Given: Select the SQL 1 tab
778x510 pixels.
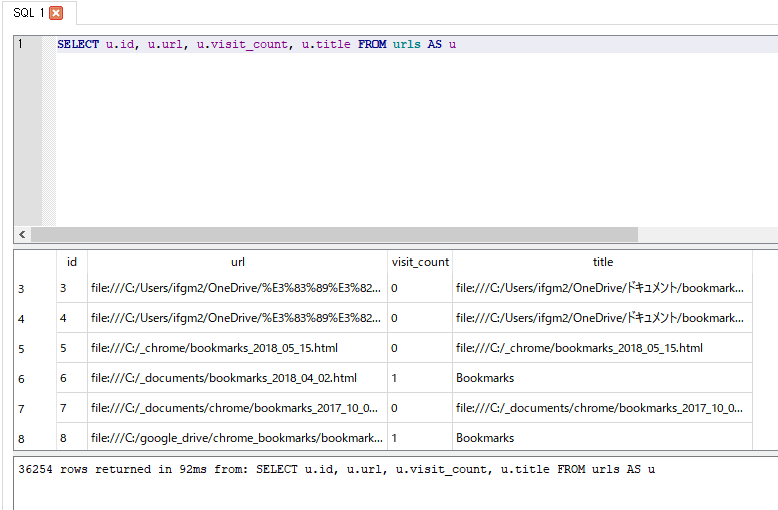Looking at the screenshot, I should click(x=28, y=13).
